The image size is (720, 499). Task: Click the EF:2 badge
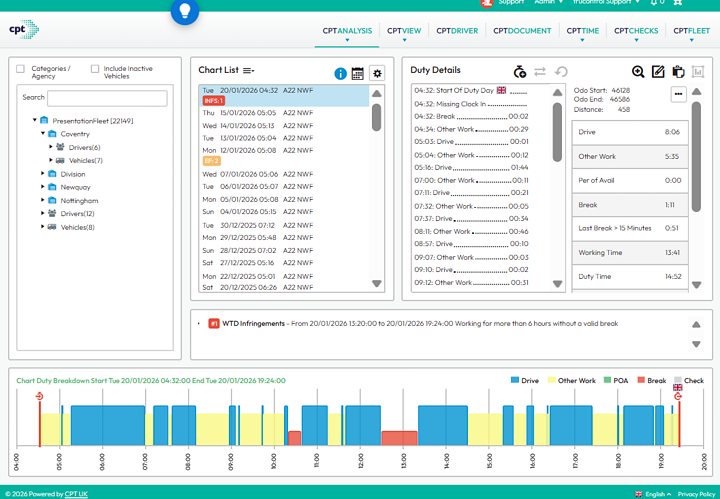212,161
